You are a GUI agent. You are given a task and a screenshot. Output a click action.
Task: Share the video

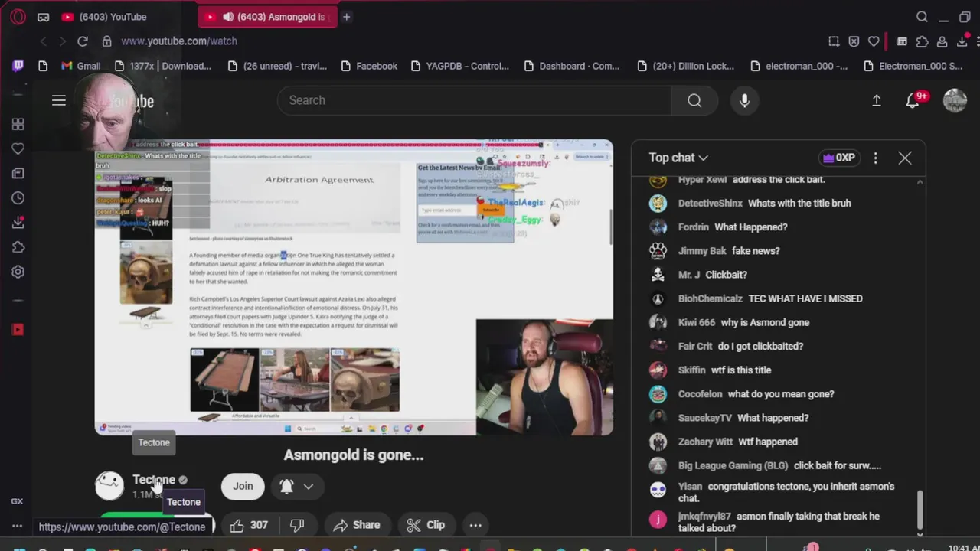point(357,525)
